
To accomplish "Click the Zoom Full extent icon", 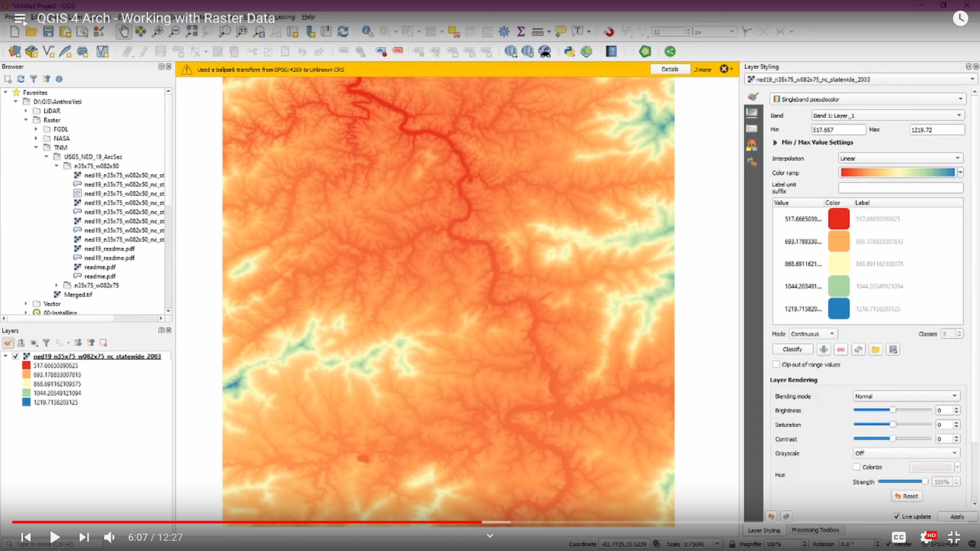I will (x=192, y=31).
